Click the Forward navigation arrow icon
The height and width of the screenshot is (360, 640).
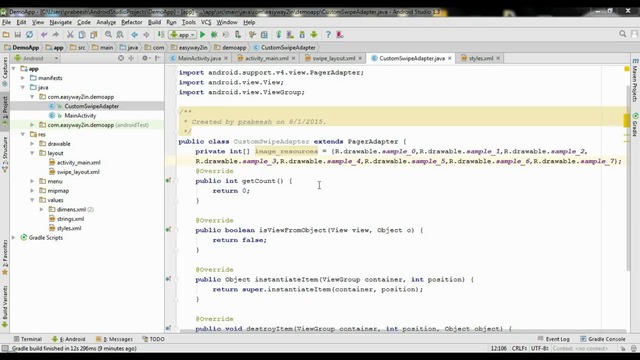click(146, 35)
